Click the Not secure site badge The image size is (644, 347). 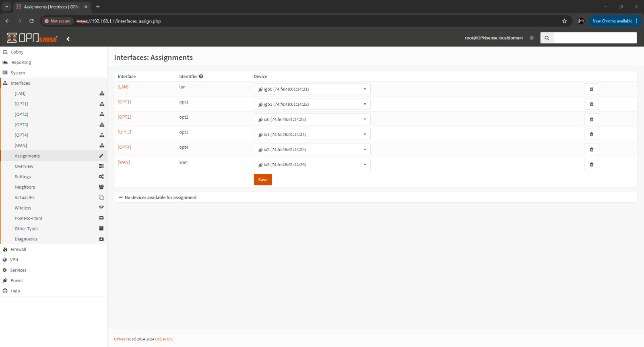tap(58, 21)
